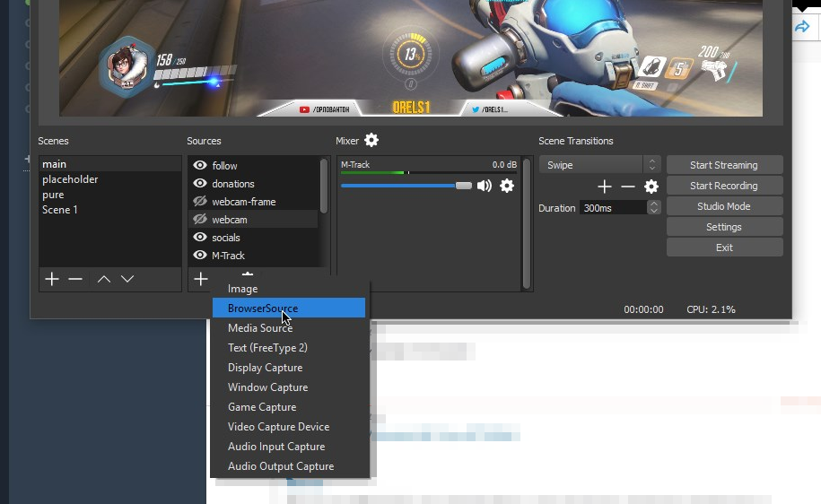The width and height of the screenshot is (821, 504).
Task: Increase transition duration with up stepper
Action: coord(653,204)
